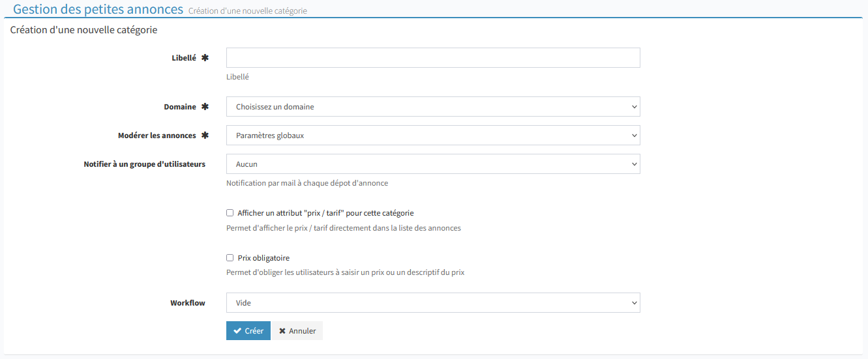Click the Notifier à un groupe d'utilisateurs label
This screenshot has height=359, width=868.
point(144,164)
